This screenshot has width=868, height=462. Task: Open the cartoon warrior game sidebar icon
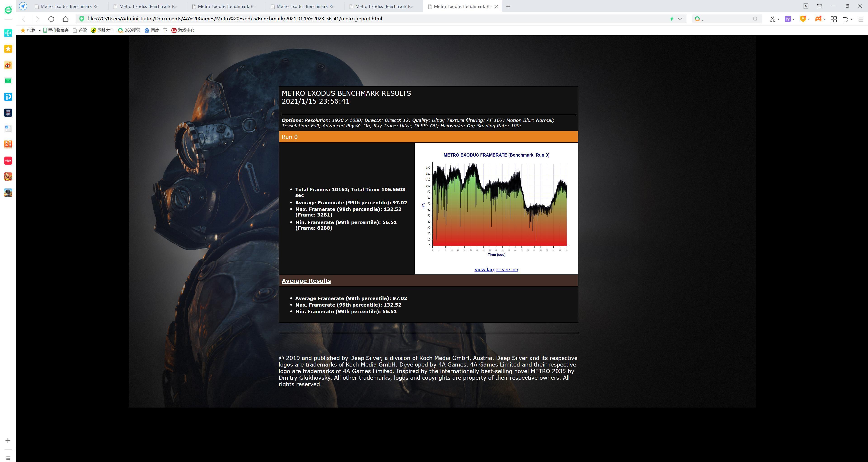coord(8,176)
